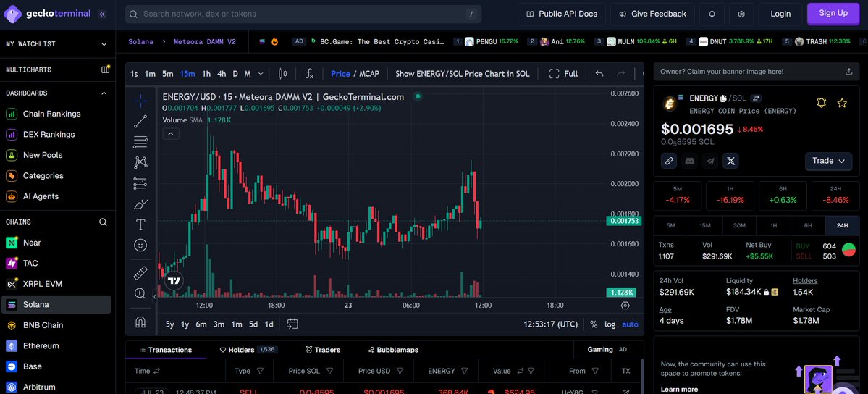This screenshot has width=868, height=394.
Task: Select the trend line drawing tool
Action: 140,122
